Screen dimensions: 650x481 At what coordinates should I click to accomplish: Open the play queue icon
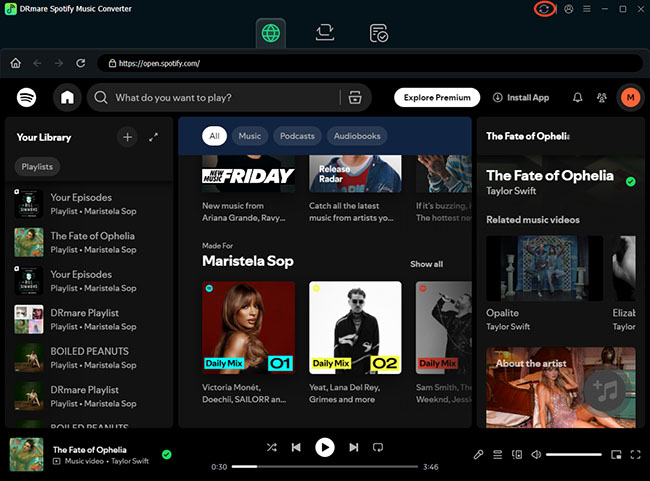point(497,454)
